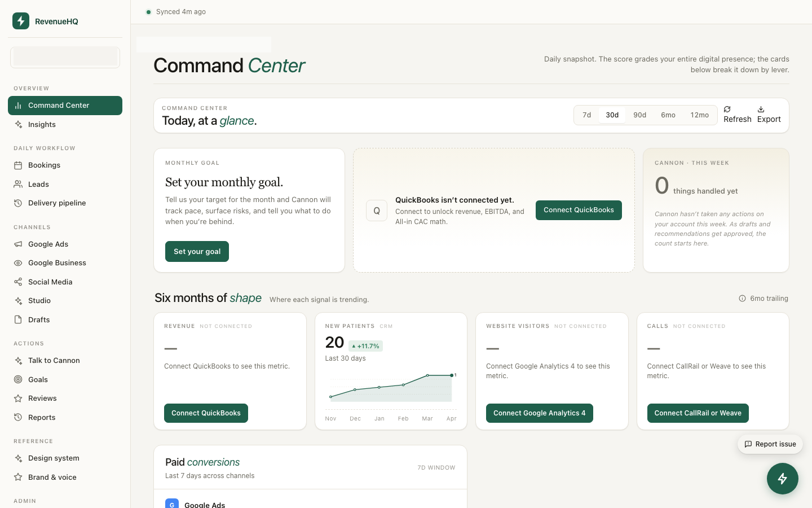Open Brand & voice reference
This screenshot has width=812, height=508.
click(65, 478)
